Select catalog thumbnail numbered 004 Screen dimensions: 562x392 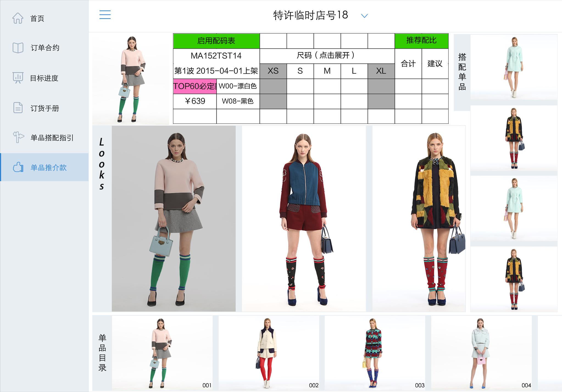tap(481, 353)
